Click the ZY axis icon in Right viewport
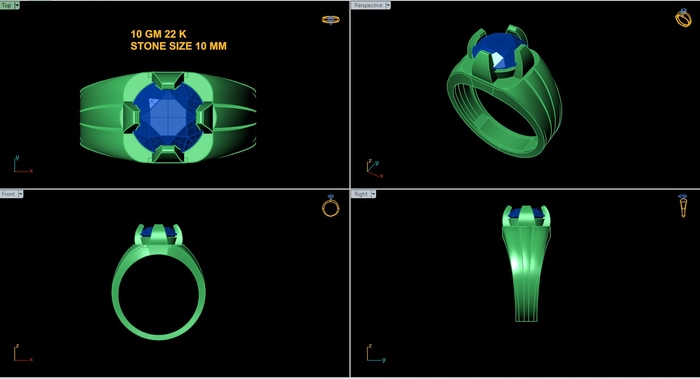The image size is (700, 379). 375,353
